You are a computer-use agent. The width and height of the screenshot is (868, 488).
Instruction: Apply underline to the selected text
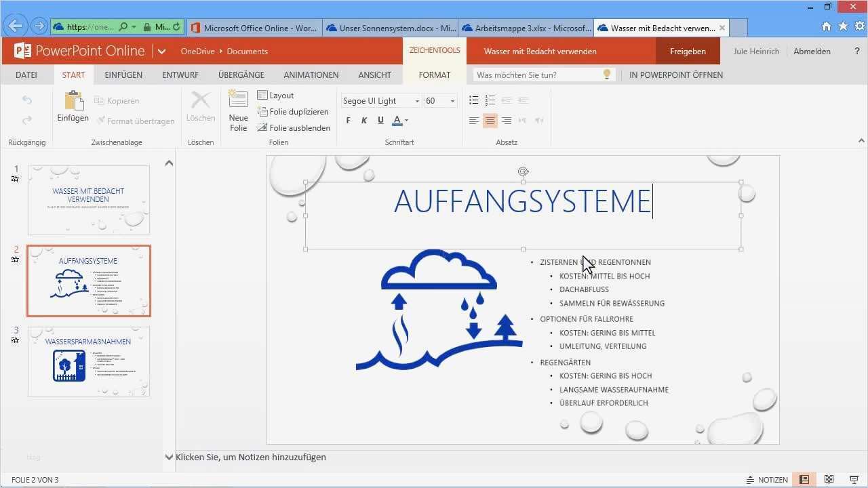(380, 120)
